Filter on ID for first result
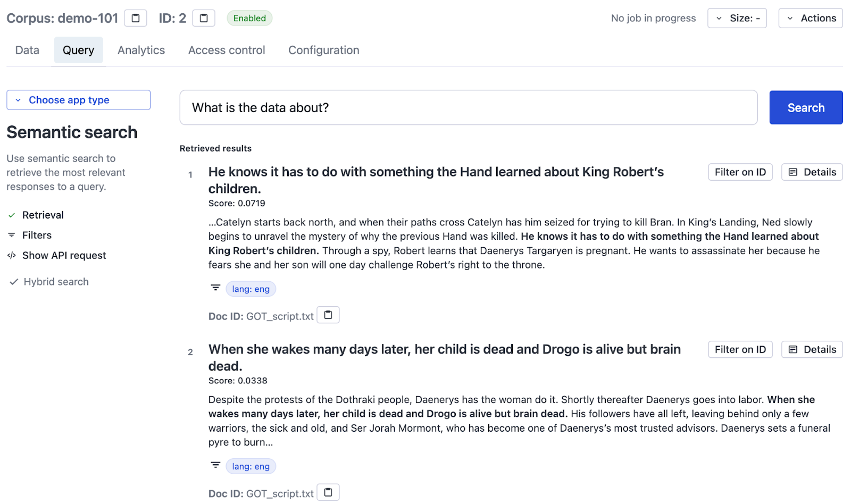 [740, 172]
